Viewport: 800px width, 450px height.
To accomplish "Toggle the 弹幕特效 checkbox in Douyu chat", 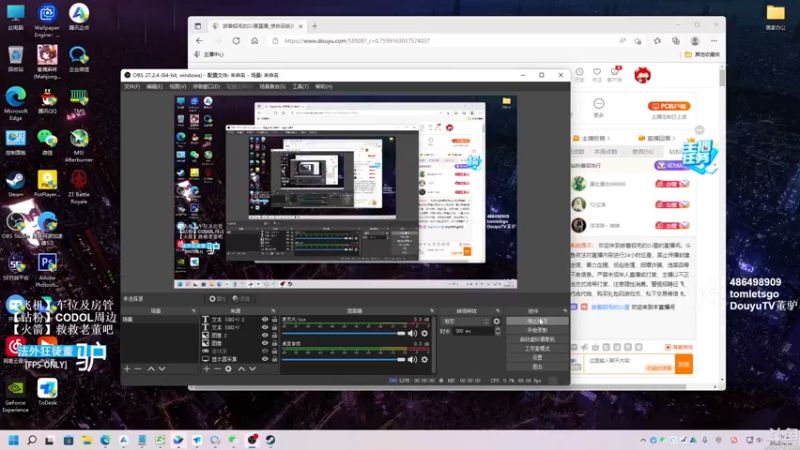I will click(x=668, y=347).
